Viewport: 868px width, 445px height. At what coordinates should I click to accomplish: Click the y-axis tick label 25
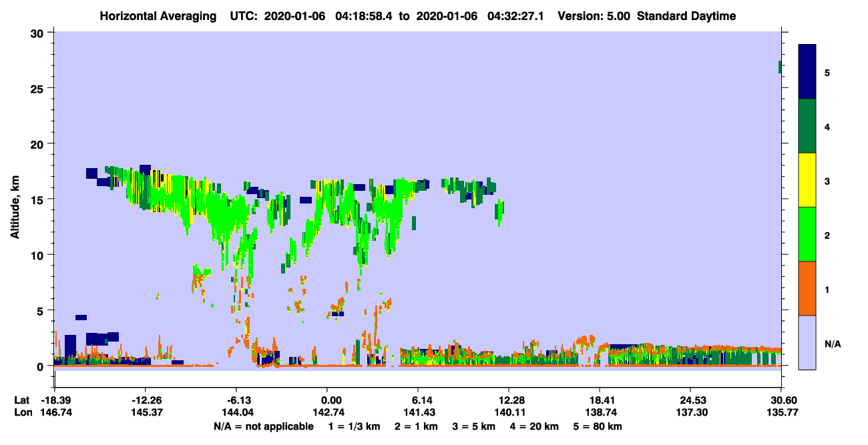click(39, 88)
